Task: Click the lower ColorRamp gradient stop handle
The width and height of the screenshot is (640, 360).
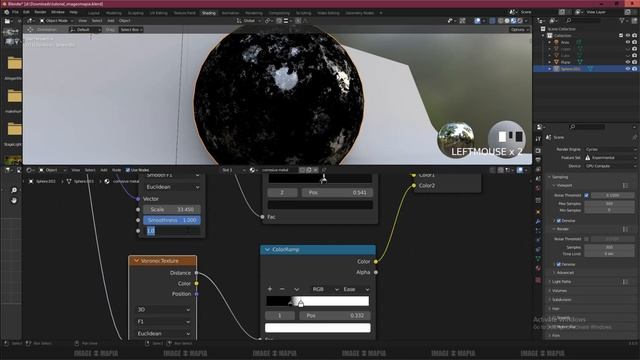Action: [x=301, y=303]
